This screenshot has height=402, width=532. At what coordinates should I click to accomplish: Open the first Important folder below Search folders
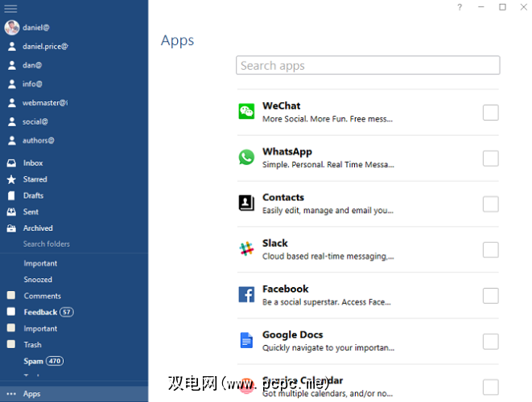[40, 264]
